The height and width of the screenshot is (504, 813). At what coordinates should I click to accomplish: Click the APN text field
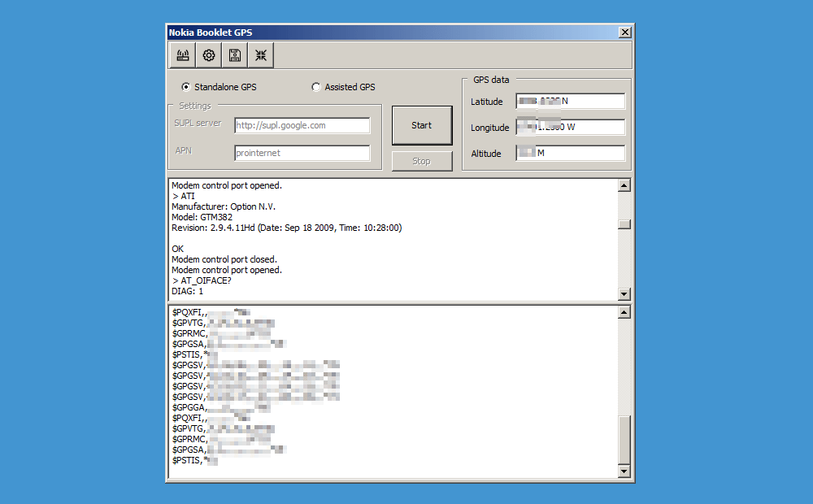click(302, 153)
